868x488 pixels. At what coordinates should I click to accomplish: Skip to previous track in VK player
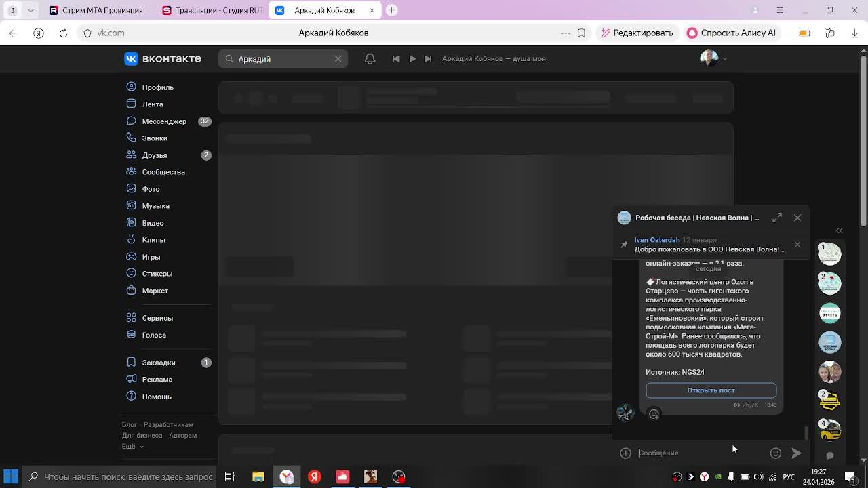pyautogui.click(x=396, y=59)
